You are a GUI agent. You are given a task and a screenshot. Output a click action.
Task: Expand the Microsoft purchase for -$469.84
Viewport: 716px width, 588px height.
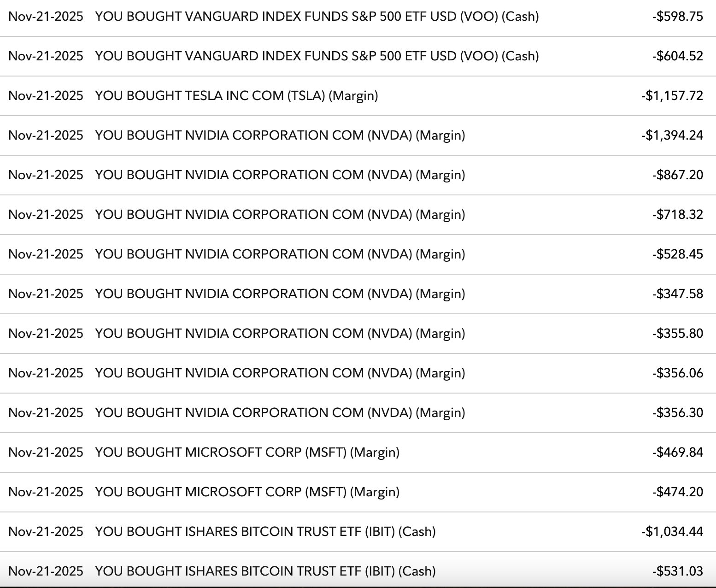(x=247, y=453)
